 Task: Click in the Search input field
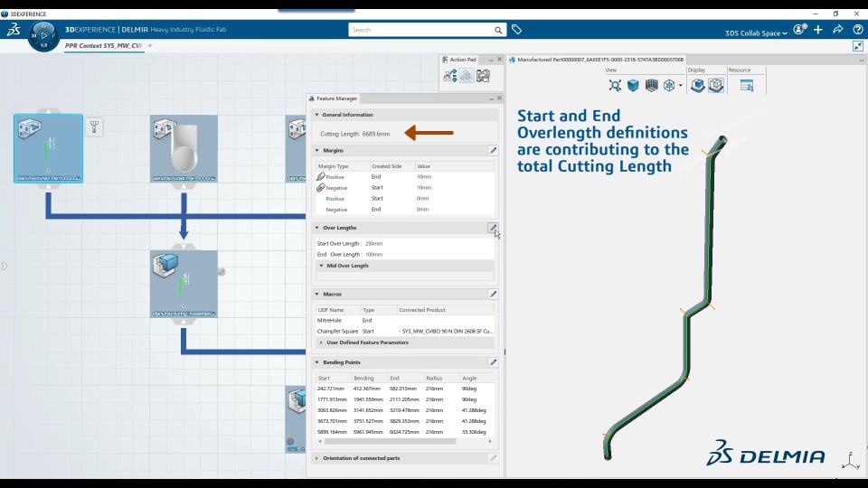[x=420, y=30]
